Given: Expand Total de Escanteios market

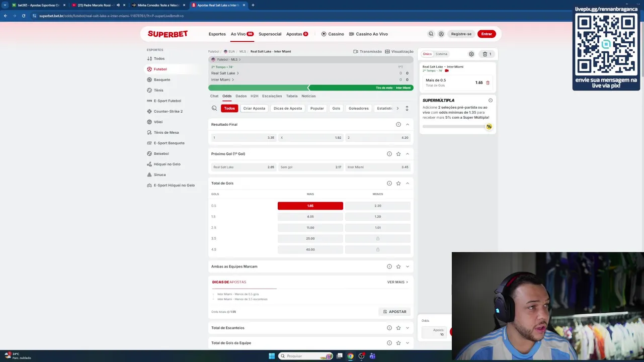Looking at the screenshot, I should pyautogui.click(x=408, y=328).
